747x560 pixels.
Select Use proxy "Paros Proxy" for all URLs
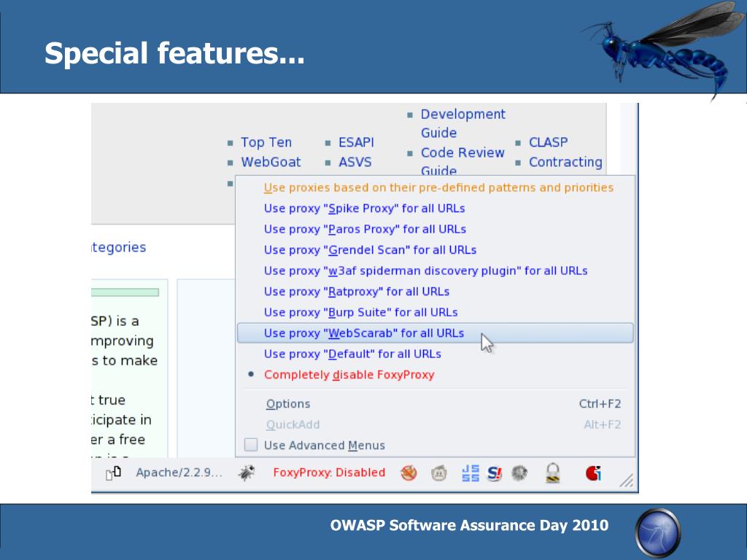(436, 229)
